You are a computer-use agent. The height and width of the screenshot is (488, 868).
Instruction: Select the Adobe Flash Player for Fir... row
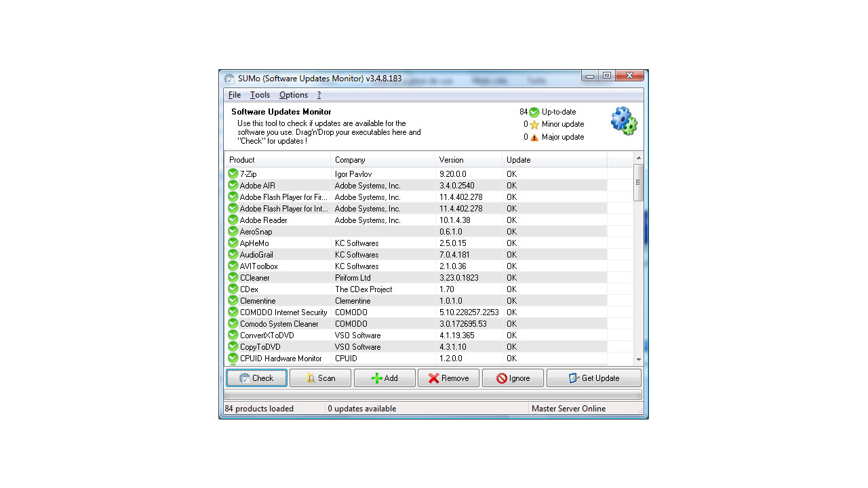point(416,197)
